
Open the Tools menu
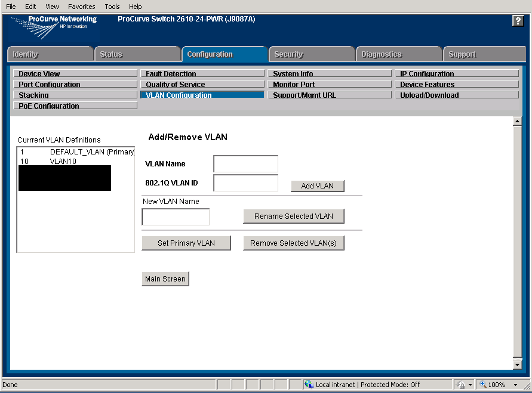click(112, 7)
